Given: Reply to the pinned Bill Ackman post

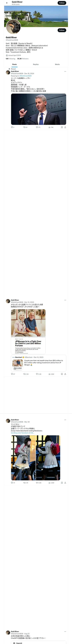Looking at the screenshot, I should click(x=12, y=127).
